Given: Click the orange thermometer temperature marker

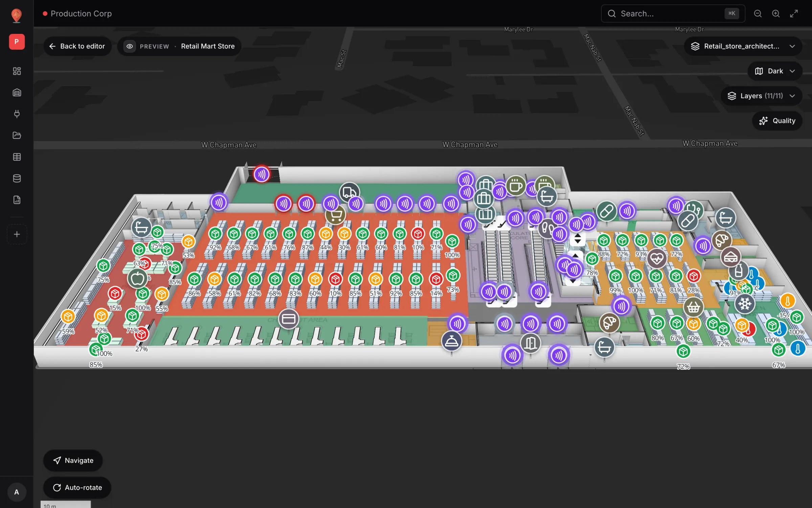Looking at the screenshot, I should point(787,300).
